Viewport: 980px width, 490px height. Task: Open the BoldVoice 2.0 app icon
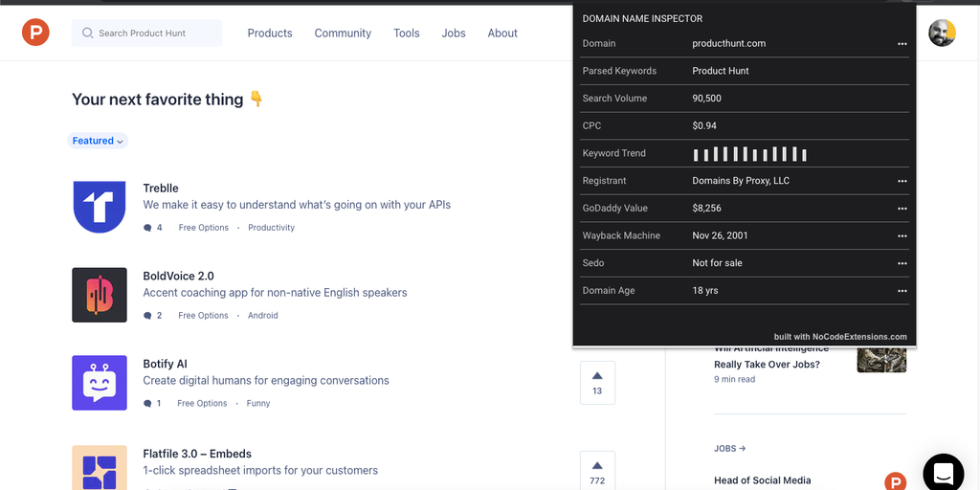(x=100, y=295)
